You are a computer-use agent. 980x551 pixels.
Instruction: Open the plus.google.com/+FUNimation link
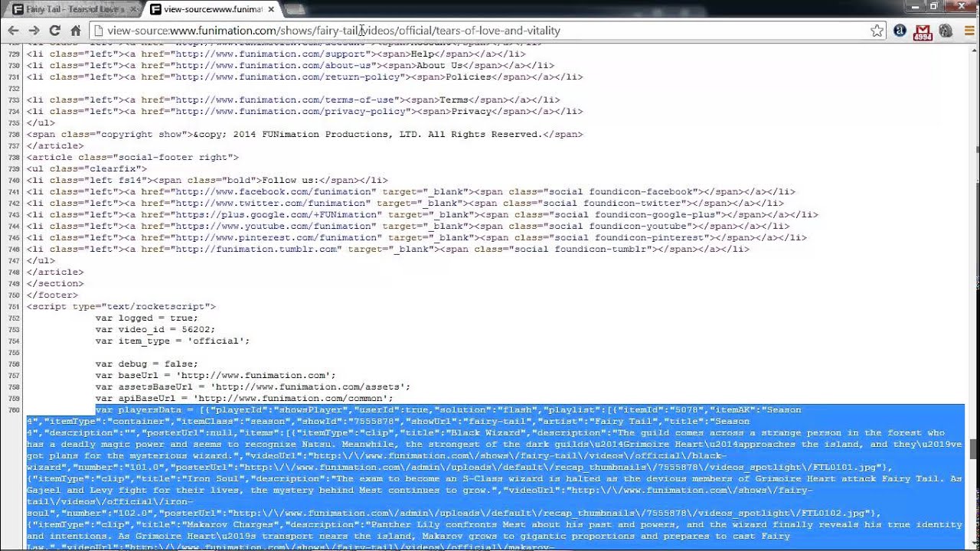point(276,215)
